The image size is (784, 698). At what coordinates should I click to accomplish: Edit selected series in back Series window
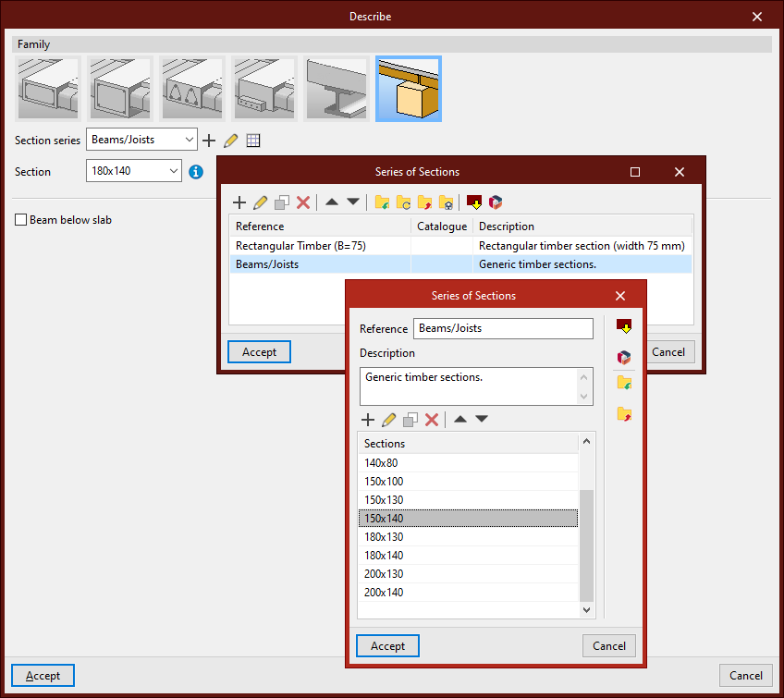pyautogui.click(x=261, y=202)
